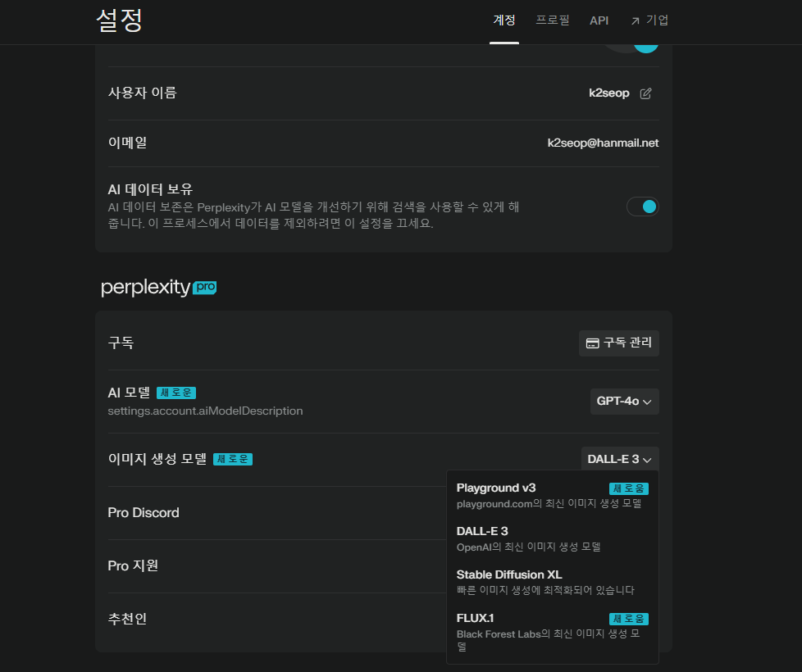802x672 pixels.
Task: Click the email k2seop@hanmail.net
Action: click(603, 143)
